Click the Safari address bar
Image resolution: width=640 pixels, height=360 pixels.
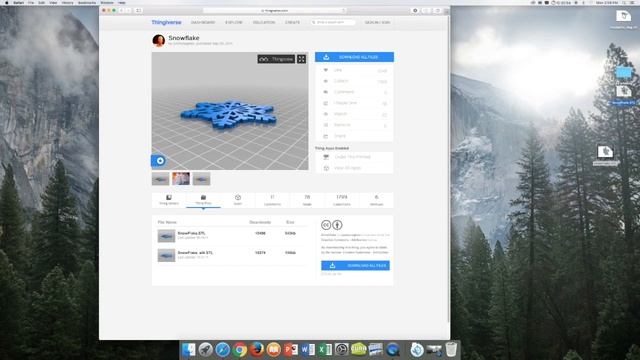point(274,11)
